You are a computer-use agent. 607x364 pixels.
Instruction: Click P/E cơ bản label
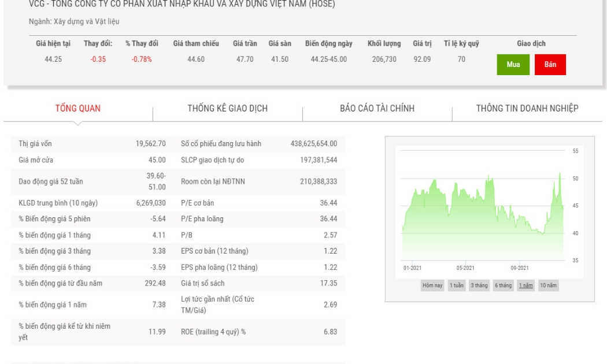point(198,203)
